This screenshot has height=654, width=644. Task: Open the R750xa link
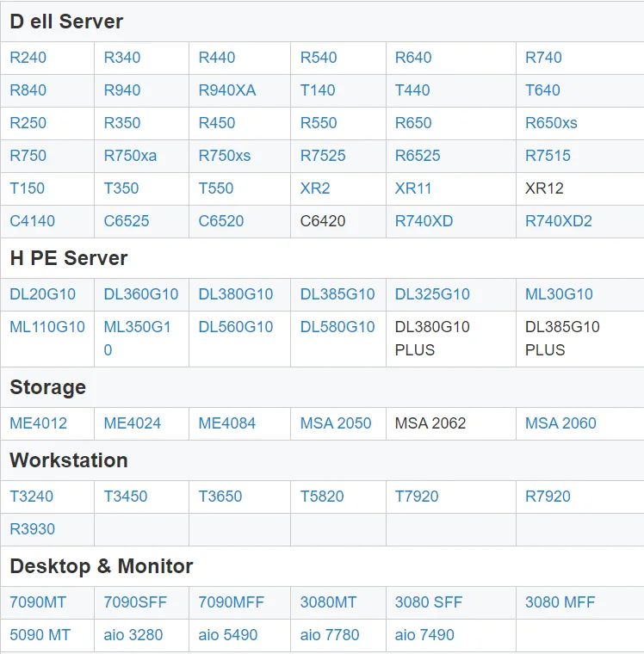130,156
